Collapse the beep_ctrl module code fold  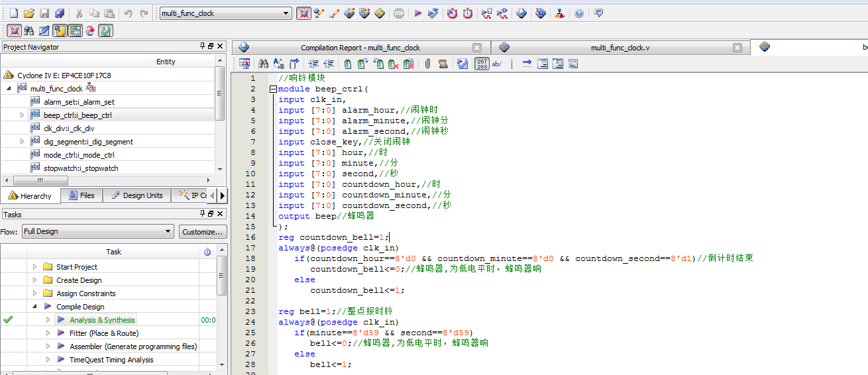(x=272, y=89)
